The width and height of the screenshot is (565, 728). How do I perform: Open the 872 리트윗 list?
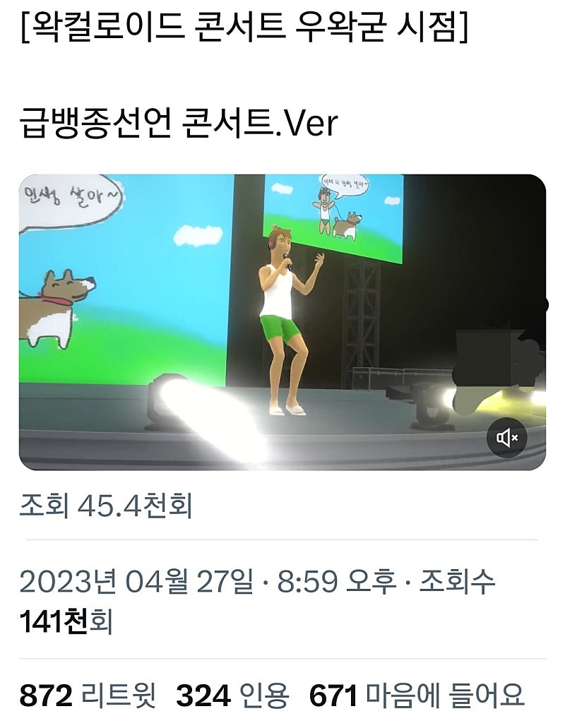(88, 695)
